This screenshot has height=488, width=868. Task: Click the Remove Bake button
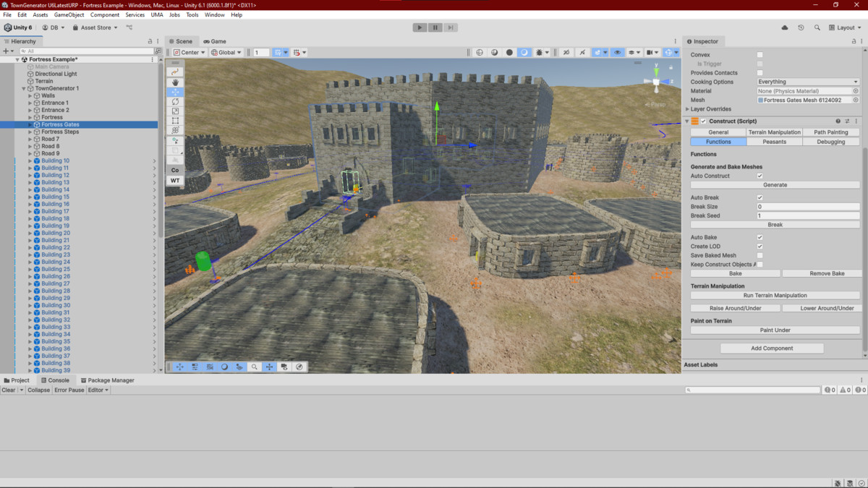[826, 274]
